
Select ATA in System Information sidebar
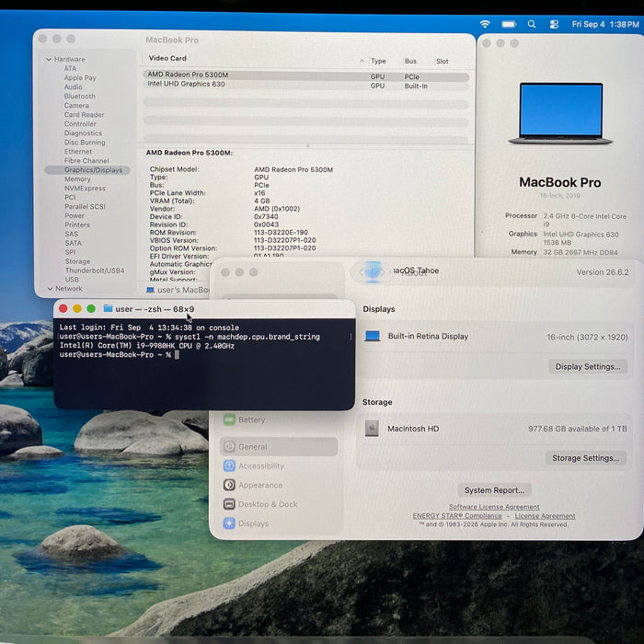[x=70, y=68]
